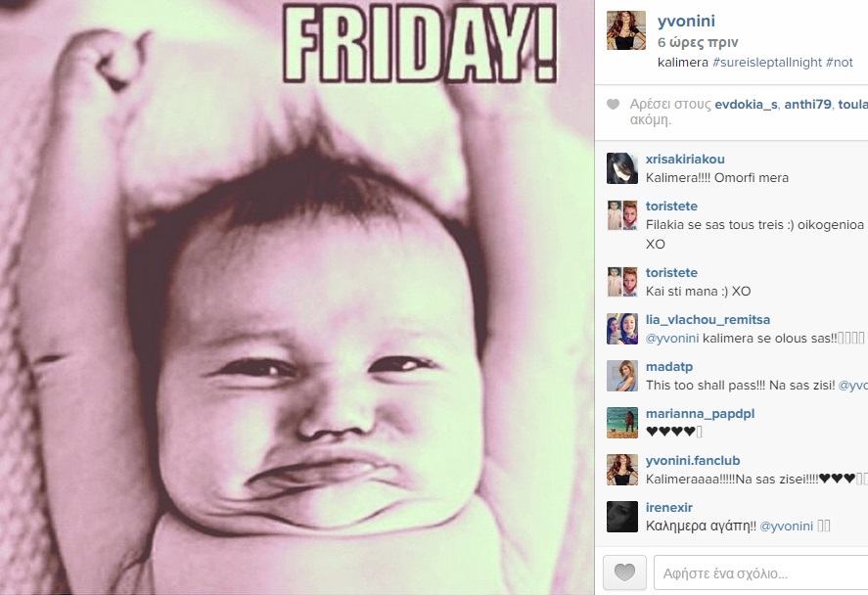Click the heart like button beside comment field
868x595 pixels.
click(x=624, y=572)
